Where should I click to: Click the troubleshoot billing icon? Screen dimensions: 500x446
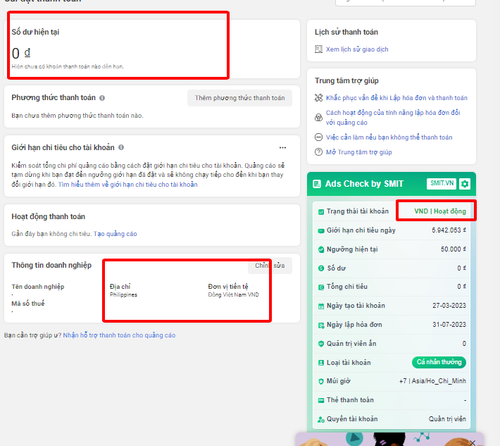[x=319, y=98]
